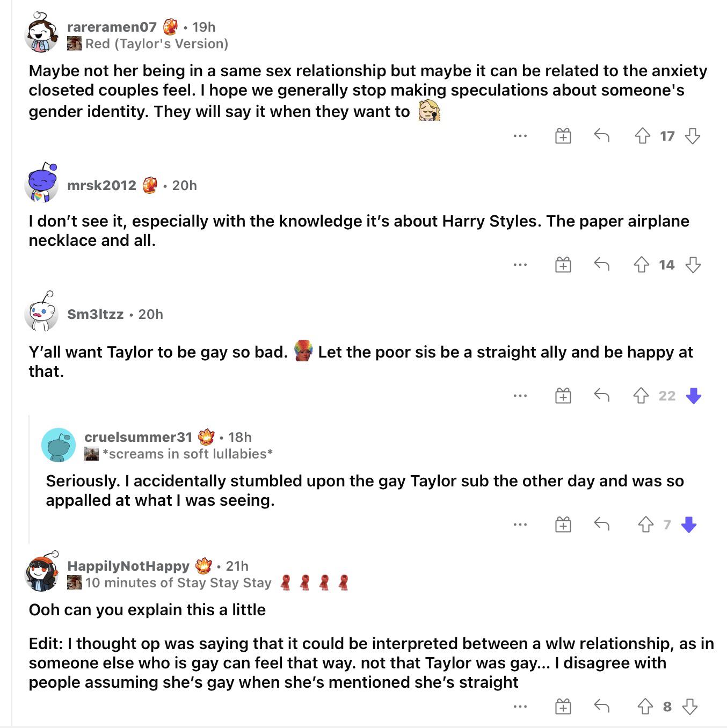
Task: Give an award to mrsk2012's comment
Action: coord(563,264)
